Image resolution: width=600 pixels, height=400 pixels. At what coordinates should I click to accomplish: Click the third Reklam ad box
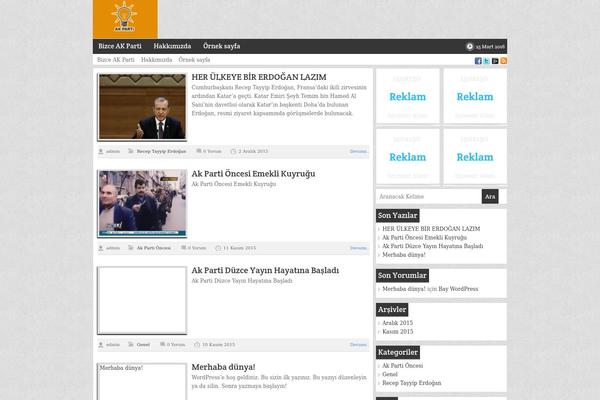tap(408, 157)
